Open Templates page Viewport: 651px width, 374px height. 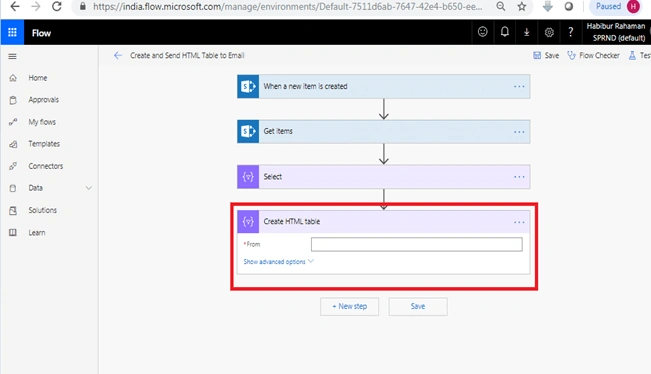(44, 144)
